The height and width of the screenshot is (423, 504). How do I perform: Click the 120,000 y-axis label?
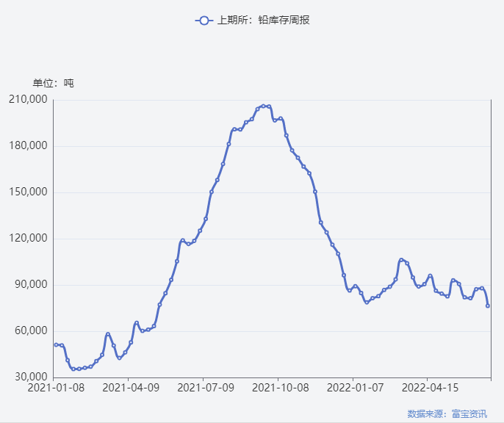point(28,238)
